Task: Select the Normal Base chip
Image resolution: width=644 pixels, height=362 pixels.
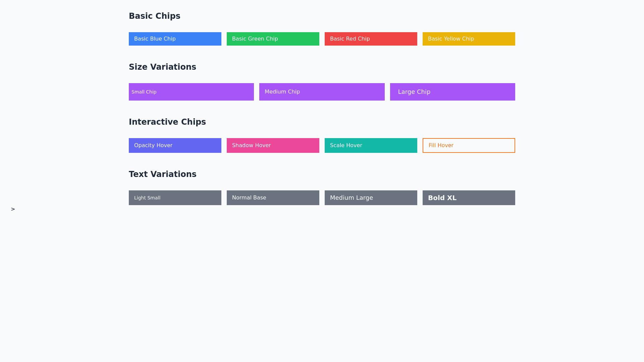Action: point(273,198)
